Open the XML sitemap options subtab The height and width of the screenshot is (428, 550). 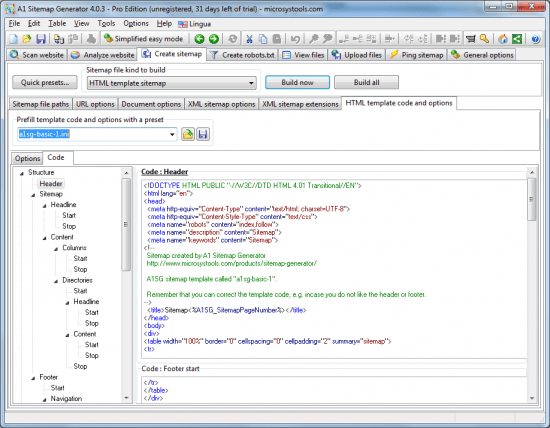[221, 104]
